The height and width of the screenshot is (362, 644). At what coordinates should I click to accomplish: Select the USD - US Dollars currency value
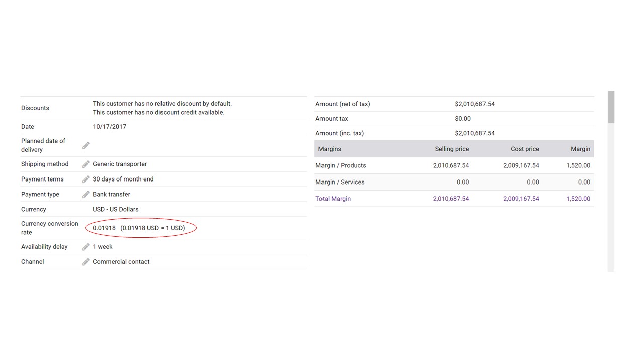coord(115,209)
